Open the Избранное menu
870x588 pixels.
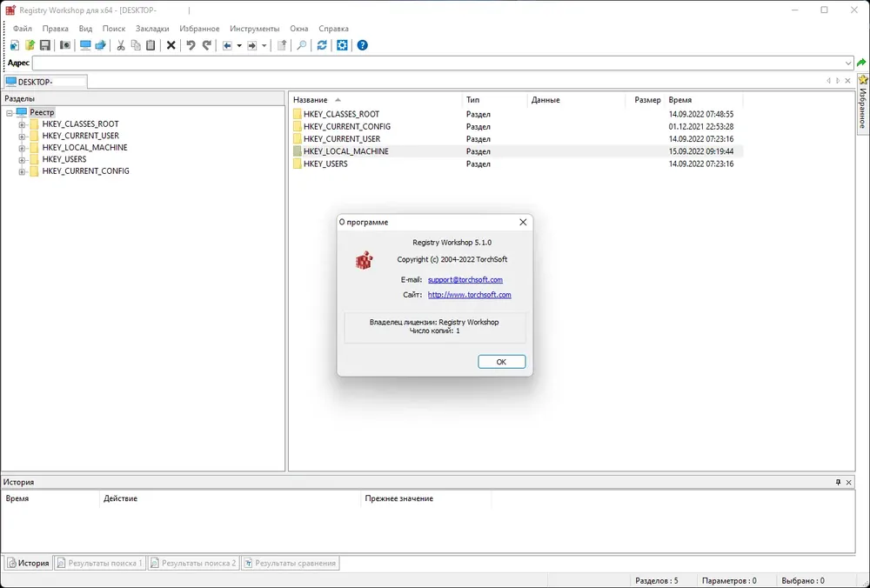click(199, 29)
